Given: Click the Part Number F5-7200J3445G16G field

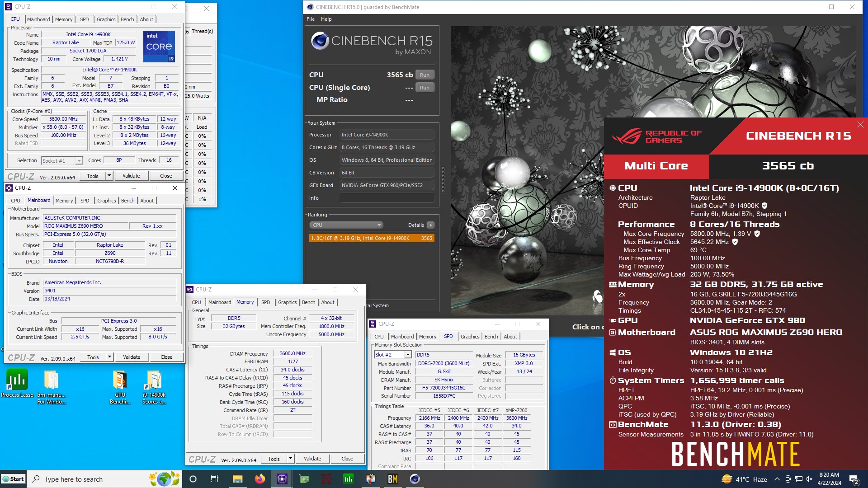Looking at the screenshot, I should [443, 388].
